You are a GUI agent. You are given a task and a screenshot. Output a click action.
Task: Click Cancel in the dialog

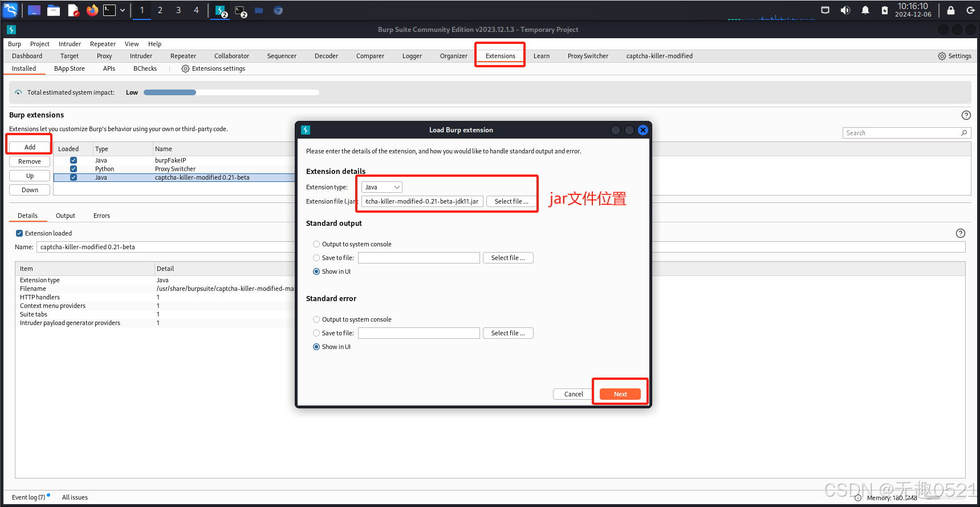574,394
